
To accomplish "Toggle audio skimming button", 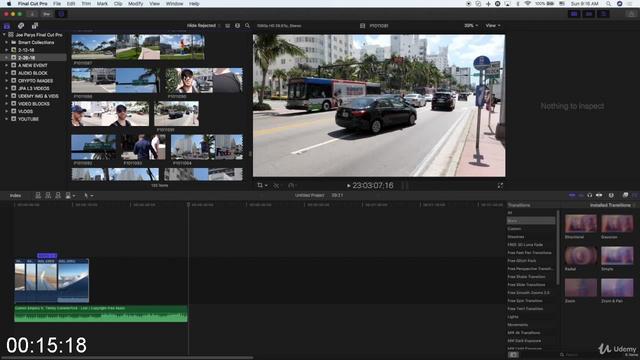I will point(581,196).
